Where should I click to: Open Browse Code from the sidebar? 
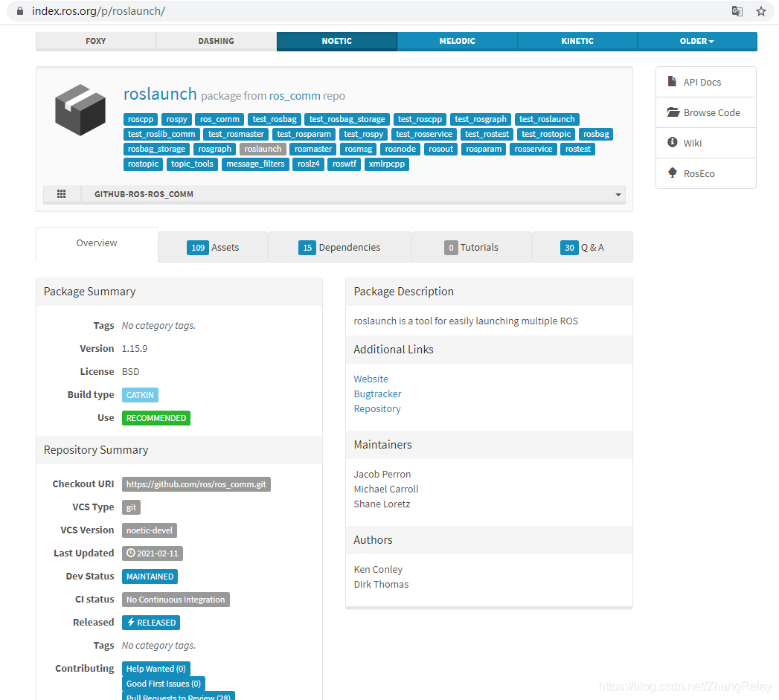tap(706, 113)
